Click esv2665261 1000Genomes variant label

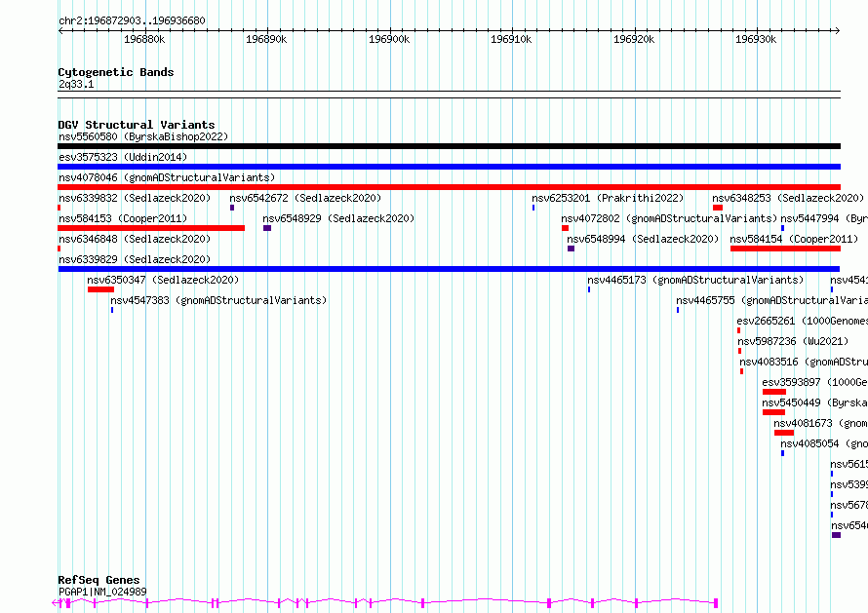(x=802, y=321)
